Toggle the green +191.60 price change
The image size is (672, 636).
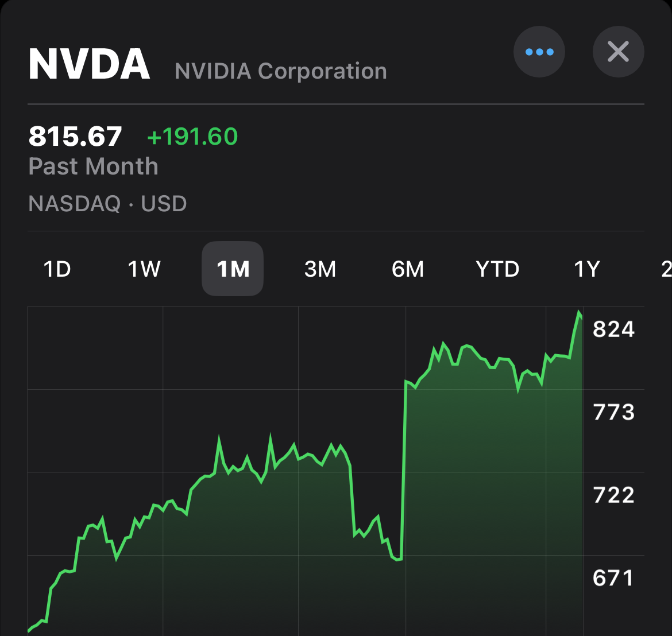(x=192, y=137)
